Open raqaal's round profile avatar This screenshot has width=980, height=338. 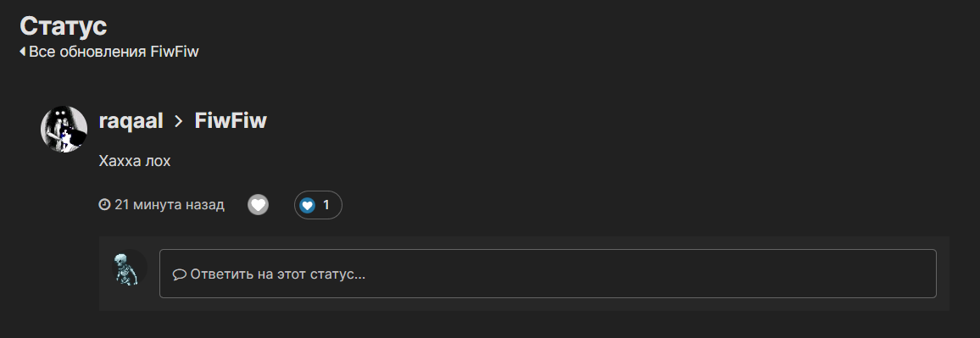[64, 130]
